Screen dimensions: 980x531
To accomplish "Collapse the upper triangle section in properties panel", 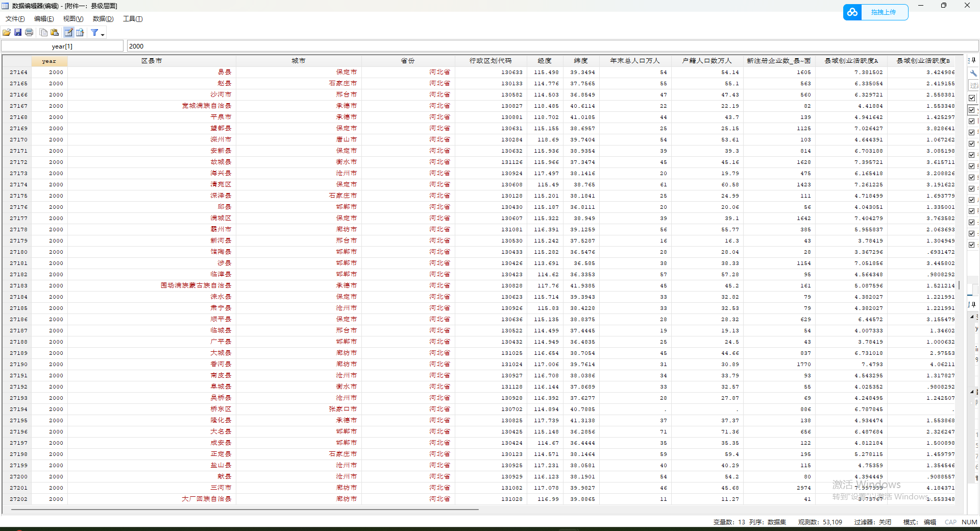I will tap(972, 317).
